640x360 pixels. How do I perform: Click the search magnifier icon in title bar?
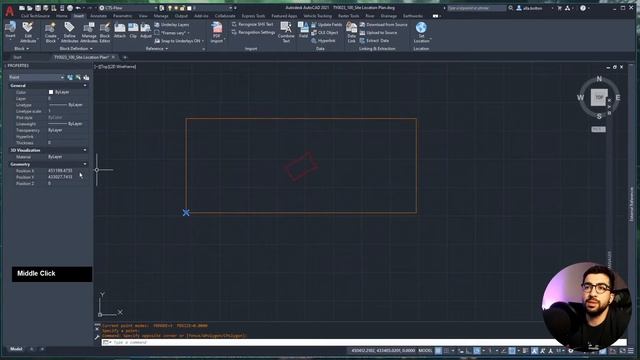(511, 8)
